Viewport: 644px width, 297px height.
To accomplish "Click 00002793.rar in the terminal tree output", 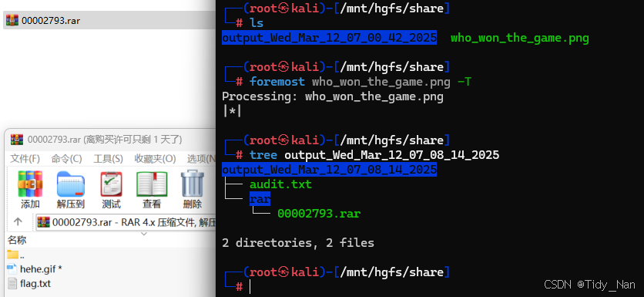I will click(x=319, y=214).
